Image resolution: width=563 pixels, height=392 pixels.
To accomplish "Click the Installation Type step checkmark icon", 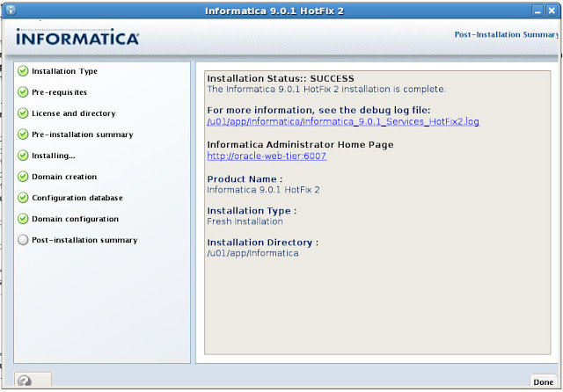I will (x=23, y=71).
